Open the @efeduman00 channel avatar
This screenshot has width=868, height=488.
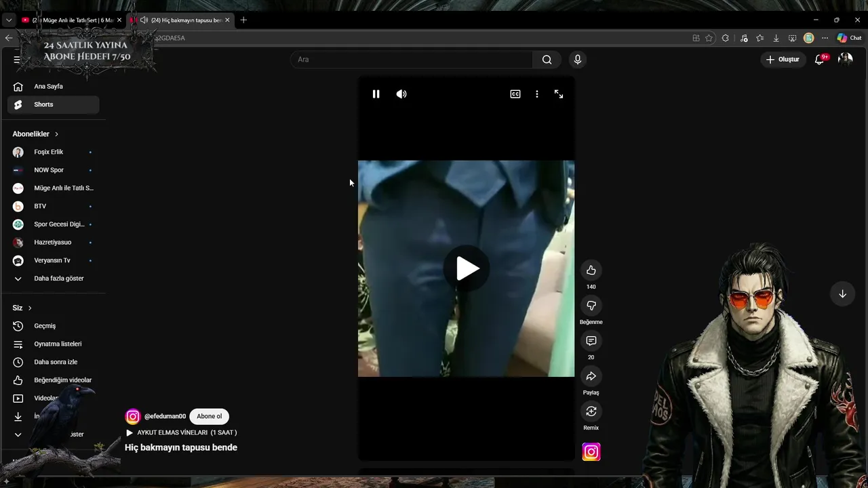pyautogui.click(x=133, y=417)
